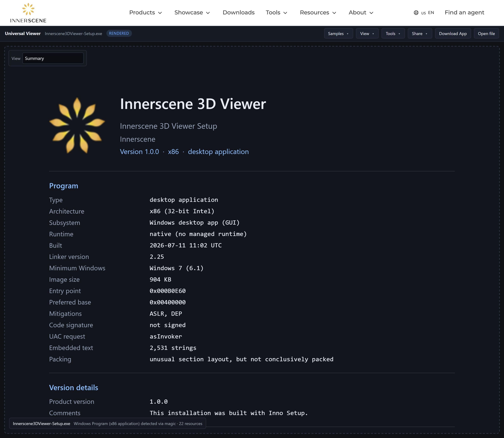
Task: Open the Share dropdown
Action: (x=420, y=33)
